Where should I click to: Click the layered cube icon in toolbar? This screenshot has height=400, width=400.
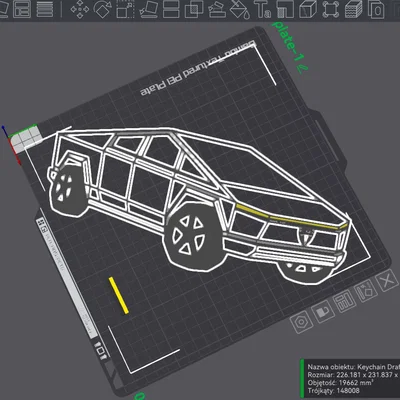pyautogui.click(x=354, y=9)
